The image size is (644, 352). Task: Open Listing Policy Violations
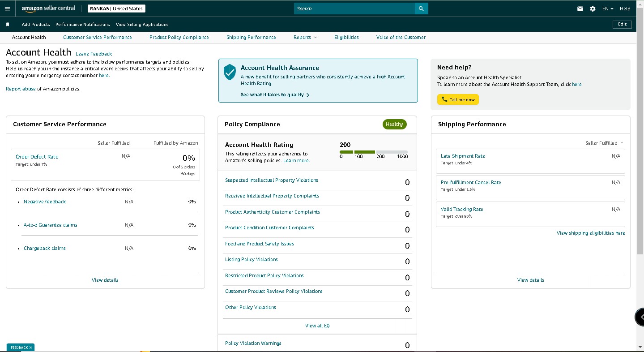coord(252,259)
